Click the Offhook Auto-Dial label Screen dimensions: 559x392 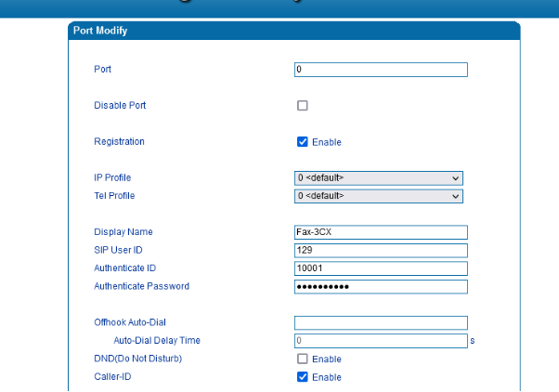[130, 322]
